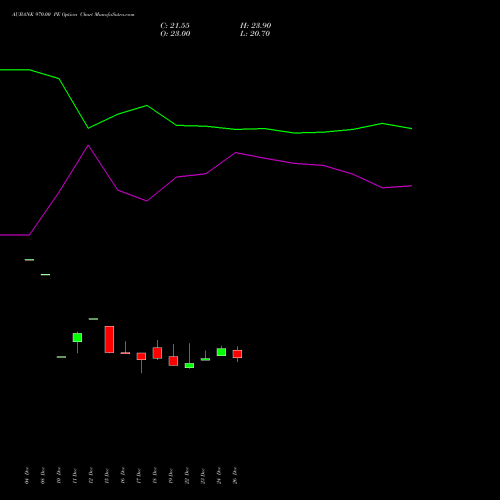Click the thin red candle above 16 Dec

[x=125, y=353]
